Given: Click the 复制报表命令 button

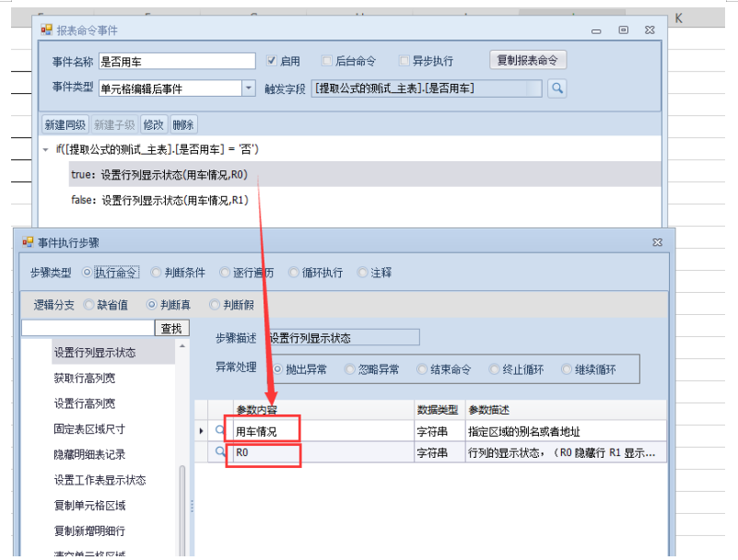Looking at the screenshot, I should (527, 61).
